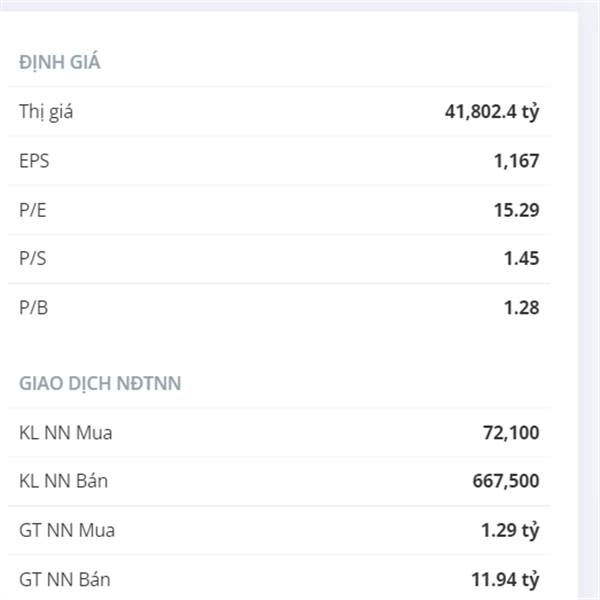Image resolution: width=600 pixels, height=600 pixels.
Task: Click the P/S value 1.45
Action: coord(522,258)
